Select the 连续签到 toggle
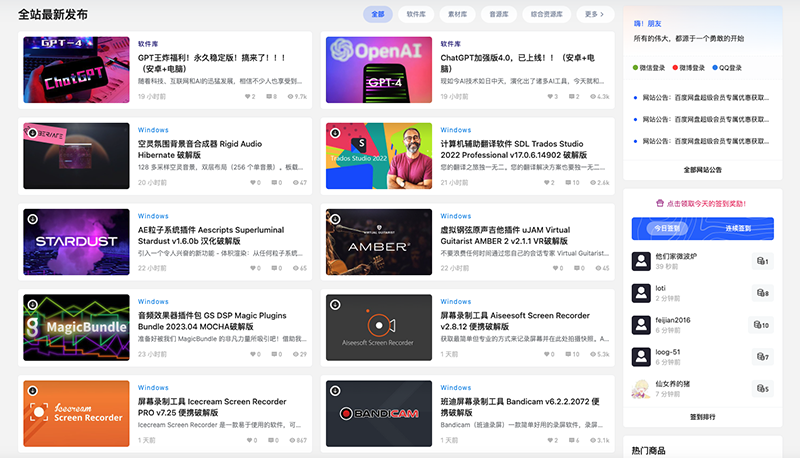 (738, 228)
